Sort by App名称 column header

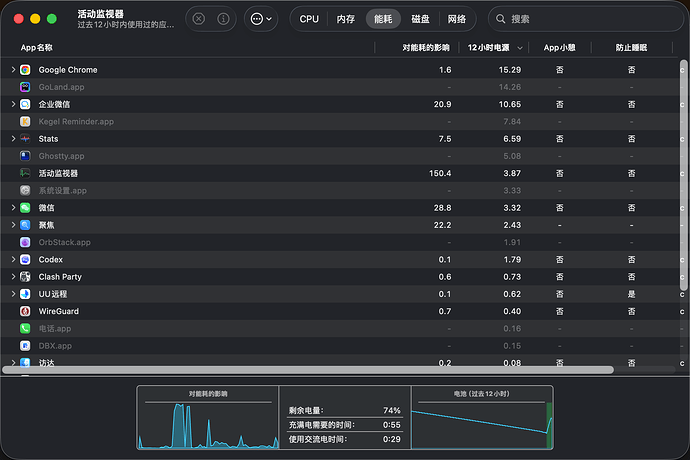(x=37, y=48)
